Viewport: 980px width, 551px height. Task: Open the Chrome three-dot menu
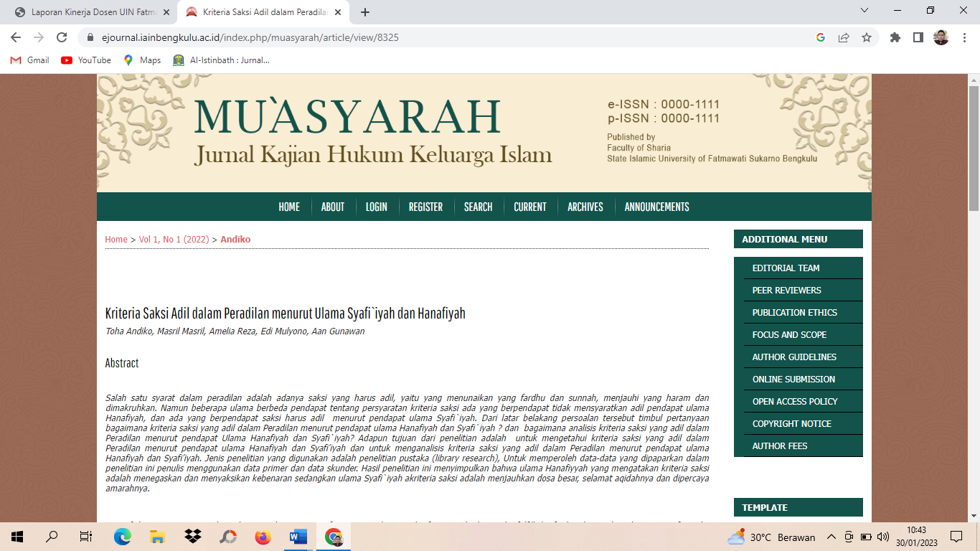pyautogui.click(x=964, y=37)
